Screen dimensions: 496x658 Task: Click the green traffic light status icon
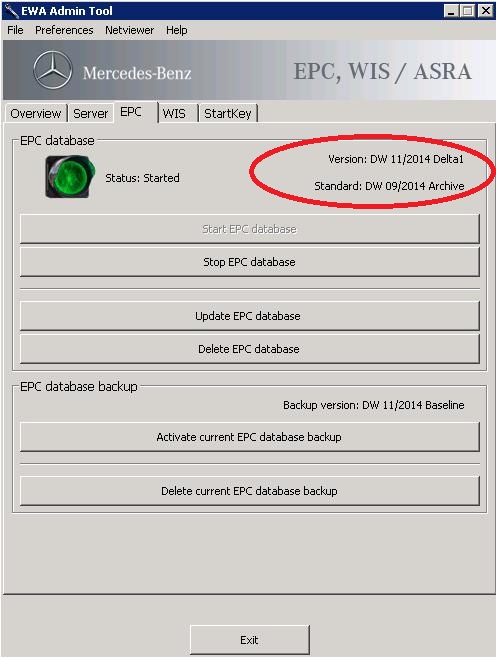[x=70, y=176]
